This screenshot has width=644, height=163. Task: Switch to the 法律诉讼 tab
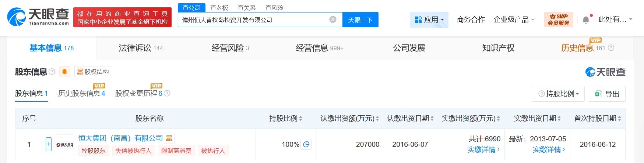[x=141, y=48]
